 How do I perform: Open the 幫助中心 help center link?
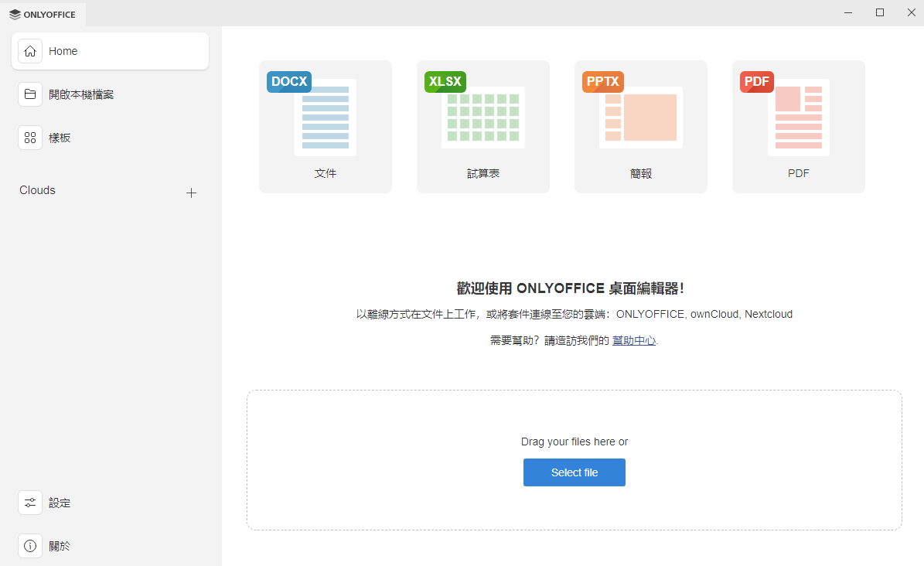634,340
